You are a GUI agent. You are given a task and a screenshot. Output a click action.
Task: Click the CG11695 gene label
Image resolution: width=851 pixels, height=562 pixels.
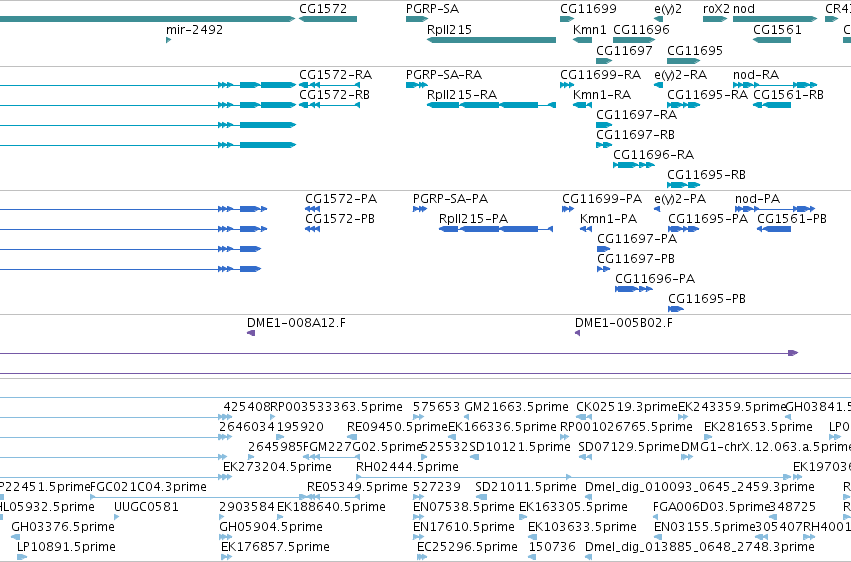[x=695, y=50]
